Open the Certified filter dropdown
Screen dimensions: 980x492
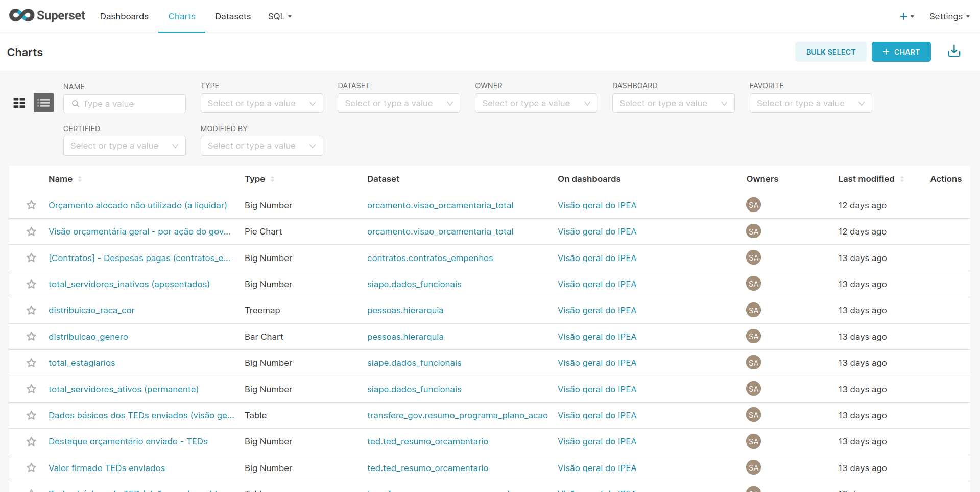pos(124,146)
